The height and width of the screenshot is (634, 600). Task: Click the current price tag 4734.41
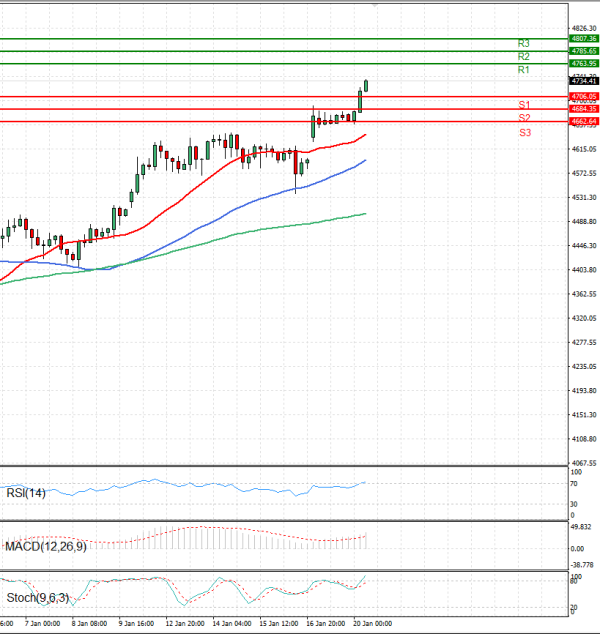tap(583, 81)
